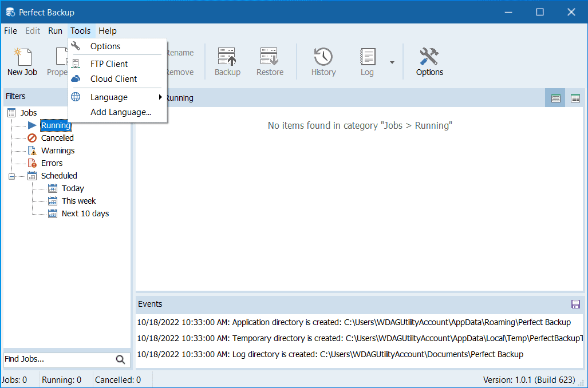Click the Application directory is created event
This screenshot has height=388, width=588.
pos(354,322)
